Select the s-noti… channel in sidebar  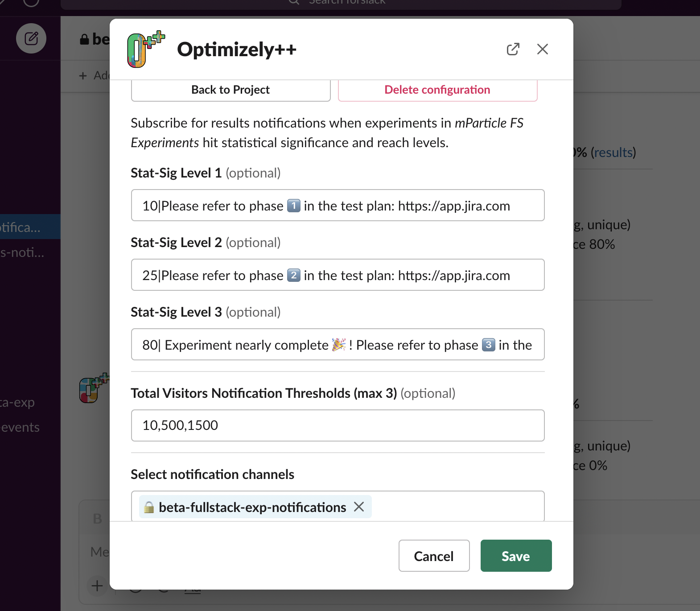(x=22, y=252)
